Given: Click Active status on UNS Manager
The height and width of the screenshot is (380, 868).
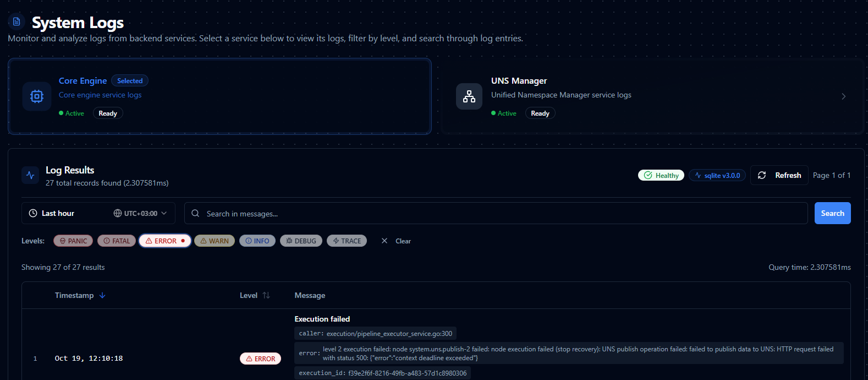Looking at the screenshot, I should point(504,113).
